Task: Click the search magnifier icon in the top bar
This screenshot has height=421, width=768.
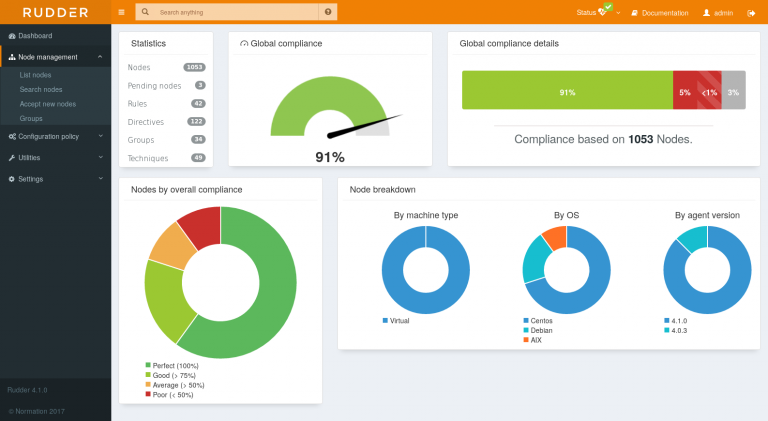Action: point(145,12)
